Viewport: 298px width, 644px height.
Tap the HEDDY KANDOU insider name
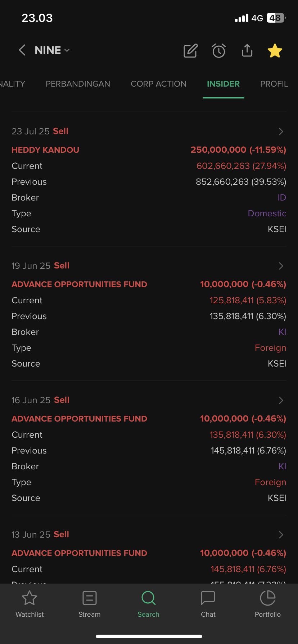[x=45, y=150]
